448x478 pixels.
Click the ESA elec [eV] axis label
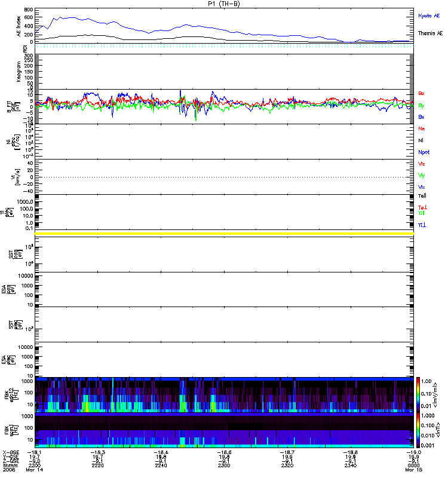pos(8,360)
